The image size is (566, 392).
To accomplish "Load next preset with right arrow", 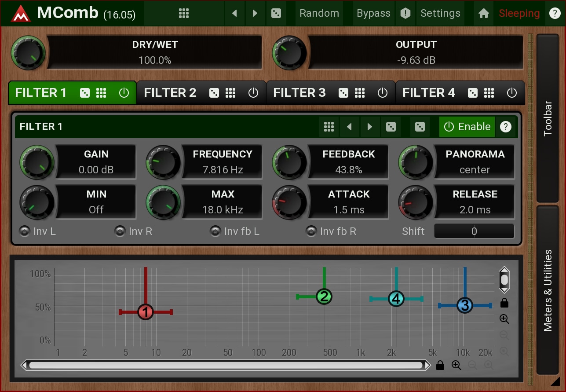I will (x=255, y=13).
